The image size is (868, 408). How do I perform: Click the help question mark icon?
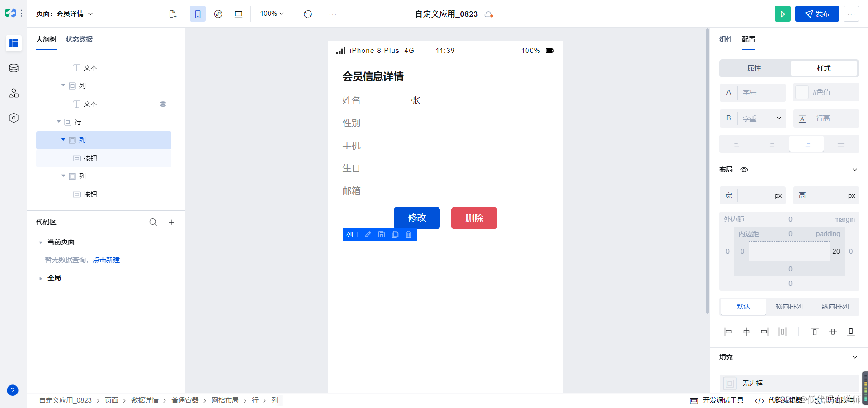[13, 390]
